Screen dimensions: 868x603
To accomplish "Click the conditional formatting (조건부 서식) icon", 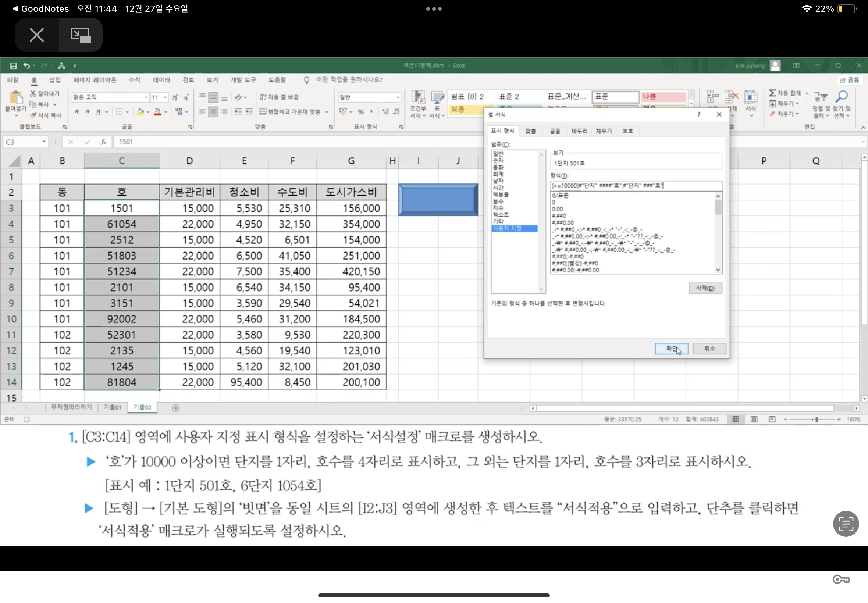I will [418, 98].
